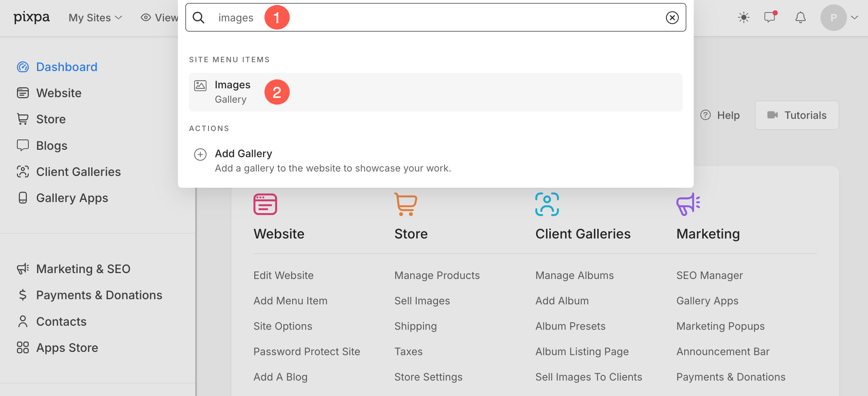Open the Tutorials button
The image size is (868, 396).
tap(797, 115)
